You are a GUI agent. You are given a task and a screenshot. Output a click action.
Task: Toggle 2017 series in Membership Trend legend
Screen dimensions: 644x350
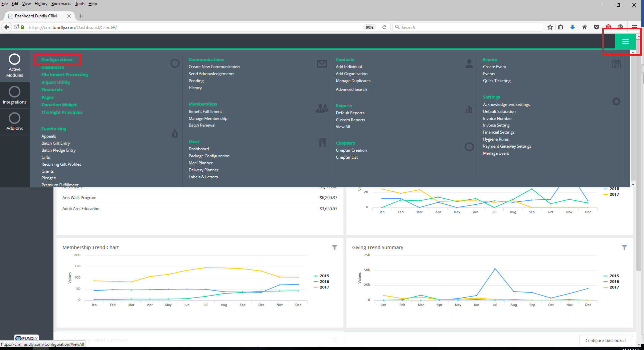pyautogui.click(x=321, y=287)
